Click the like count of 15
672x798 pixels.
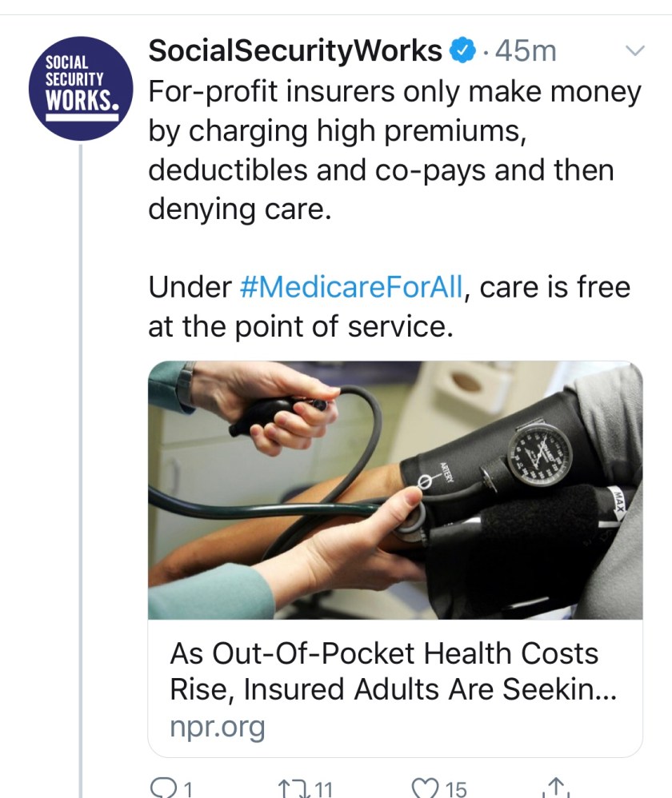[456, 790]
